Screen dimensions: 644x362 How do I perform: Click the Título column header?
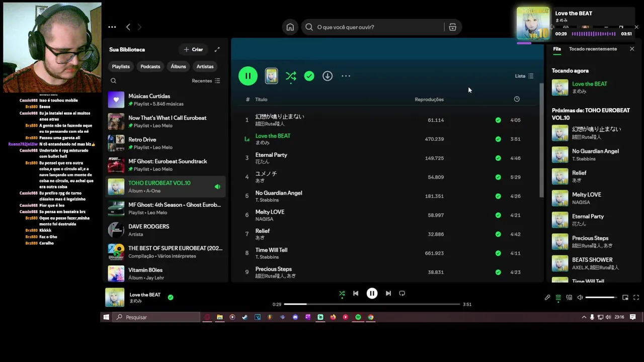(x=261, y=100)
